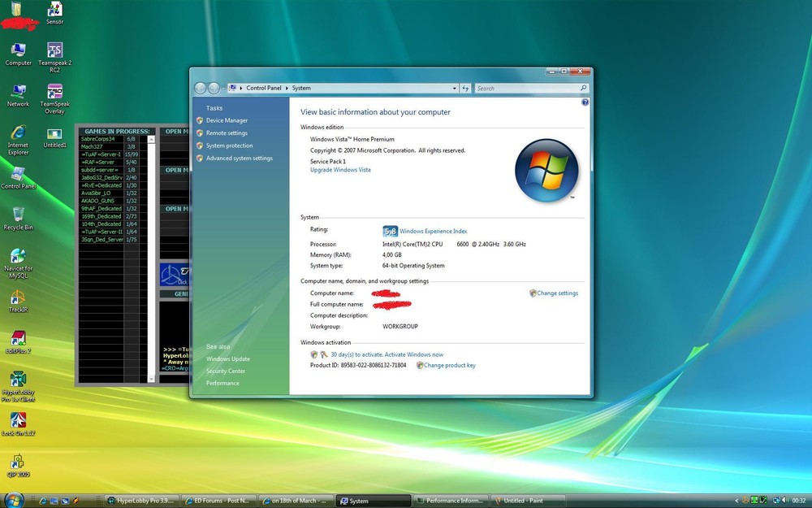Switch to Performance Inform... taskbar button
Screen dimensions: 812x508
coord(450,501)
